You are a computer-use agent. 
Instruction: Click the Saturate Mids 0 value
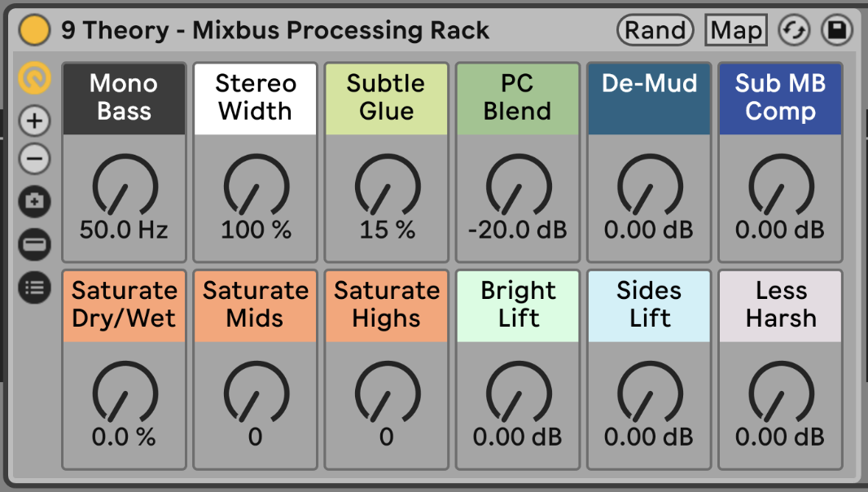click(x=255, y=437)
